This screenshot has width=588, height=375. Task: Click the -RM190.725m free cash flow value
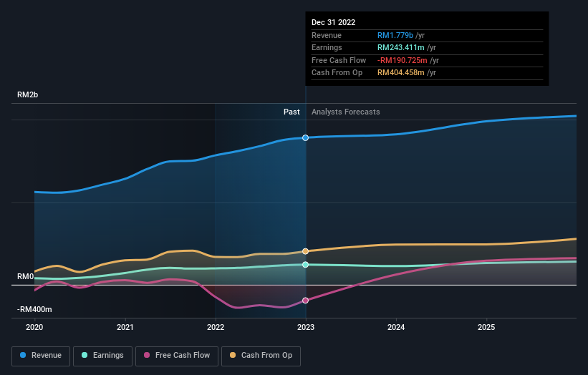(402, 60)
